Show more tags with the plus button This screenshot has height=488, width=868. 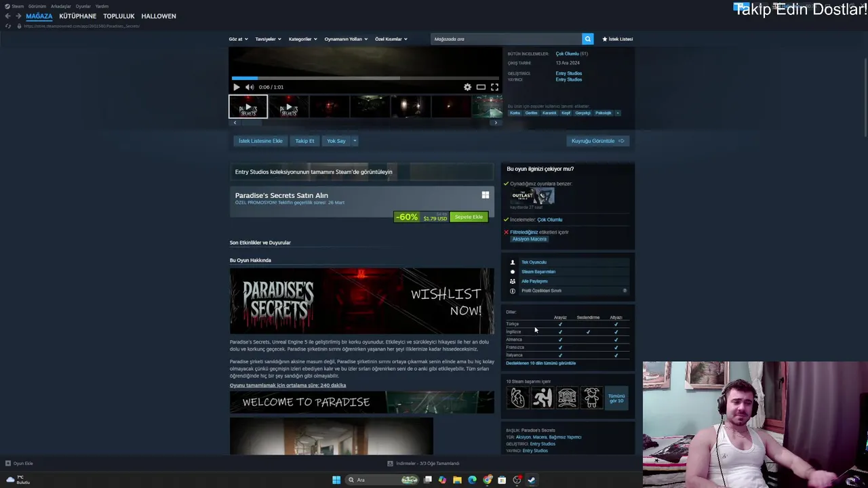[618, 113]
